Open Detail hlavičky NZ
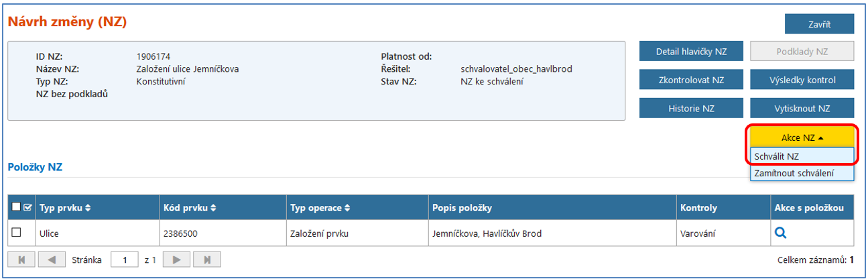868x279 pixels. [x=691, y=51]
